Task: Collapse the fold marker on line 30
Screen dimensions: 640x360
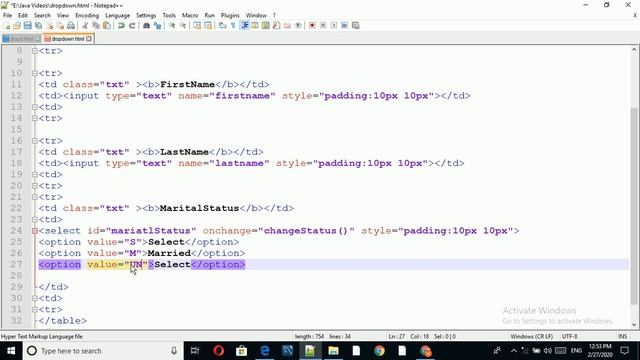Action: pos(35,298)
